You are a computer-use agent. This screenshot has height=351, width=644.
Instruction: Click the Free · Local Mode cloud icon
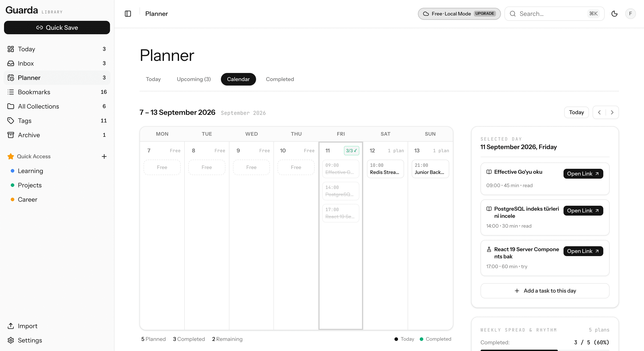pyautogui.click(x=426, y=14)
